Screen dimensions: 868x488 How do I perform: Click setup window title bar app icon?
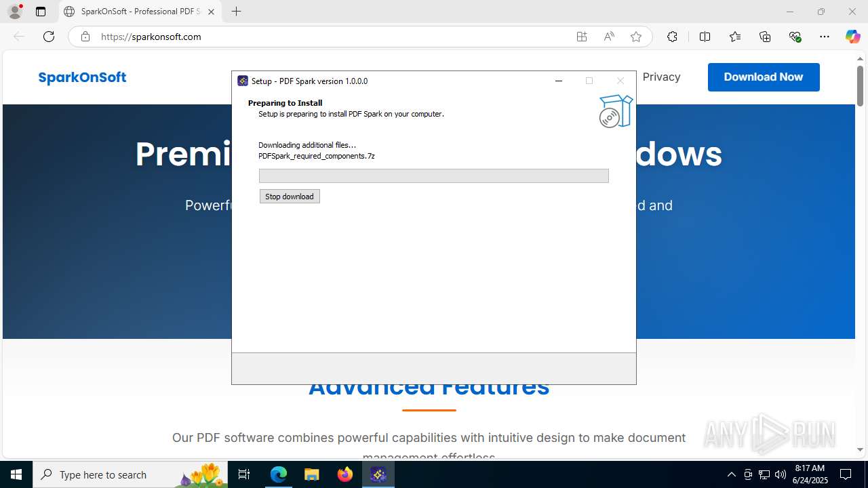point(243,81)
